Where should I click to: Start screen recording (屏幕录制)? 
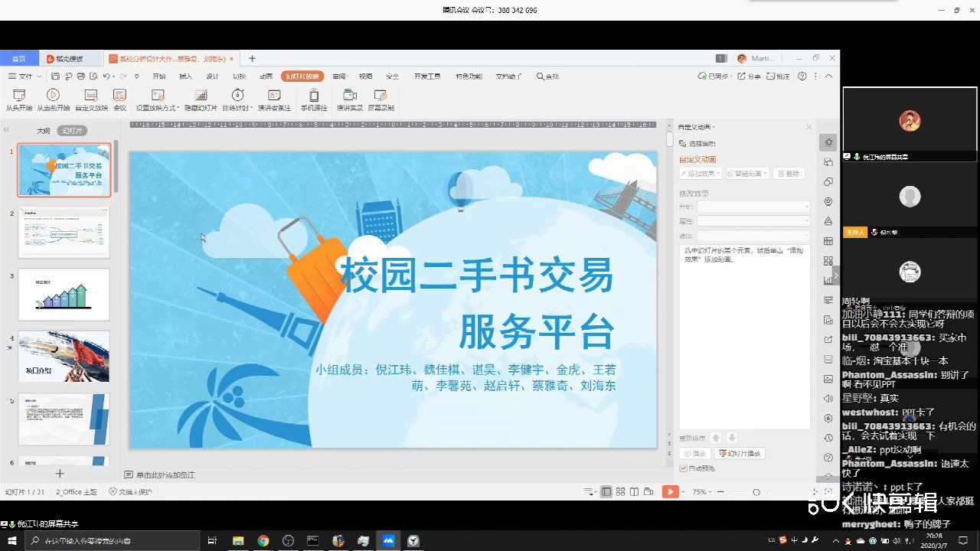pos(381,99)
